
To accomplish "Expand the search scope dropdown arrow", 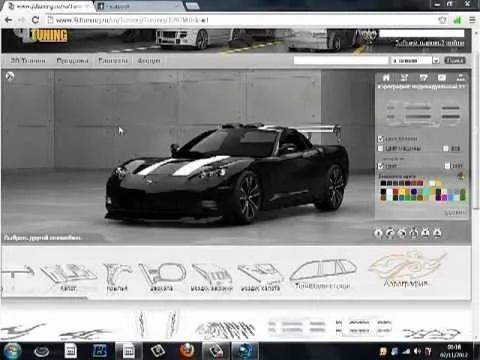I will [x=436, y=60].
